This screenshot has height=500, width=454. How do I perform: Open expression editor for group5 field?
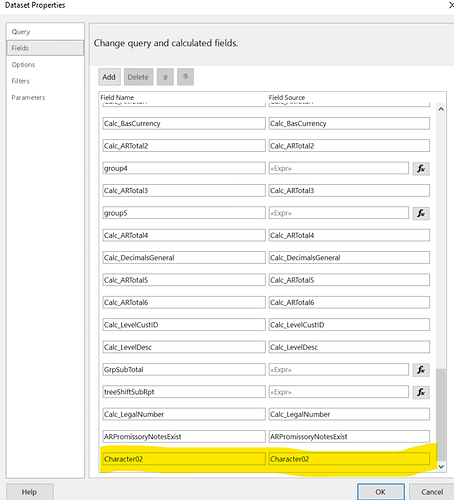pos(421,213)
